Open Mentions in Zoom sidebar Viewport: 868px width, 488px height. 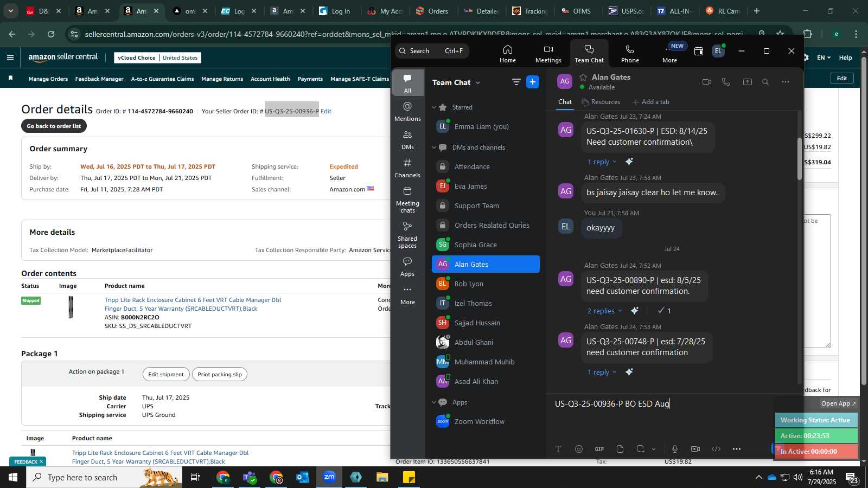pyautogui.click(x=407, y=112)
